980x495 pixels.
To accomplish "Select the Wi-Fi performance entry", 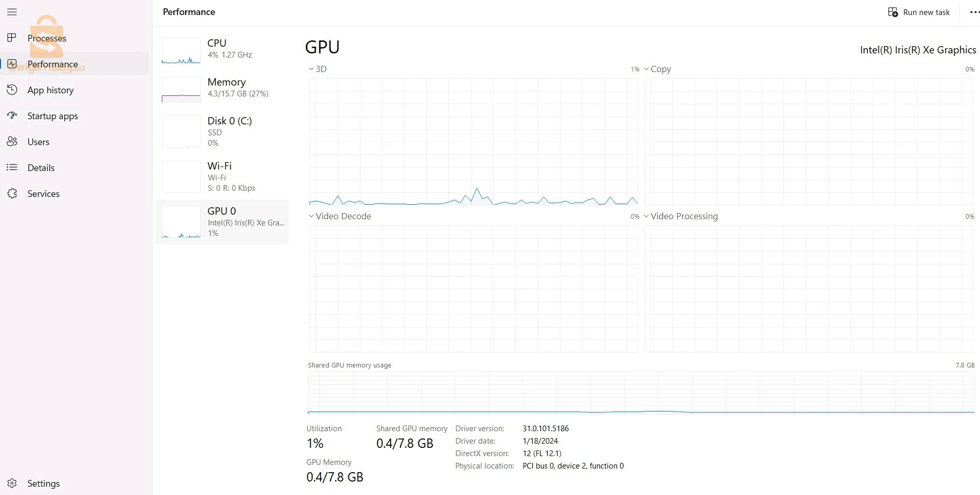I will click(x=223, y=176).
